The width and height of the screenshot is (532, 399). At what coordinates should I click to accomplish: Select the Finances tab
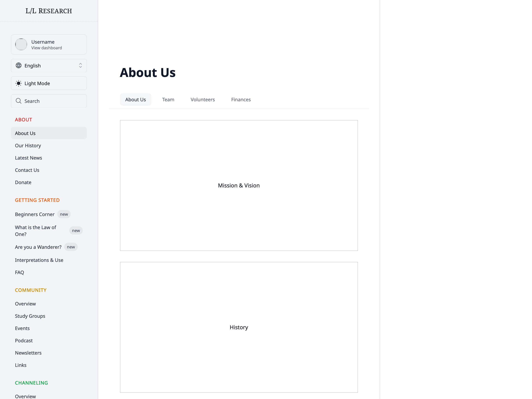tap(241, 99)
